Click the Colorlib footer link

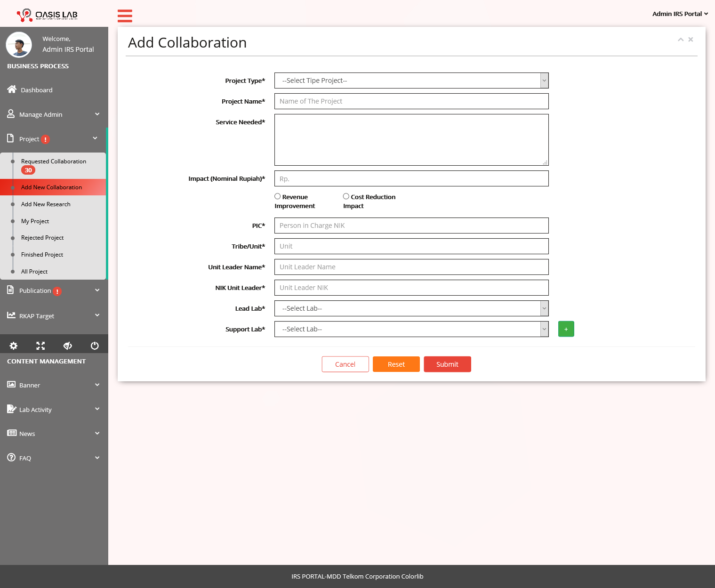click(412, 576)
